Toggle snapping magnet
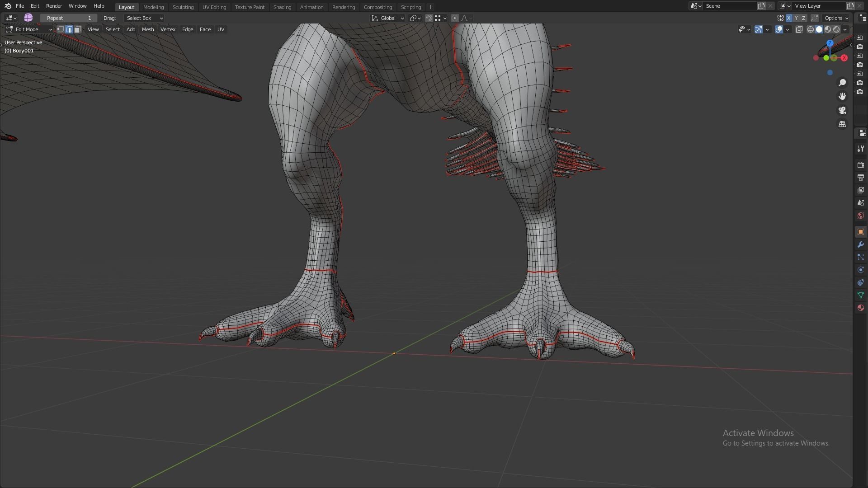Image resolution: width=868 pixels, height=488 pixels. (x=429, y=18)
